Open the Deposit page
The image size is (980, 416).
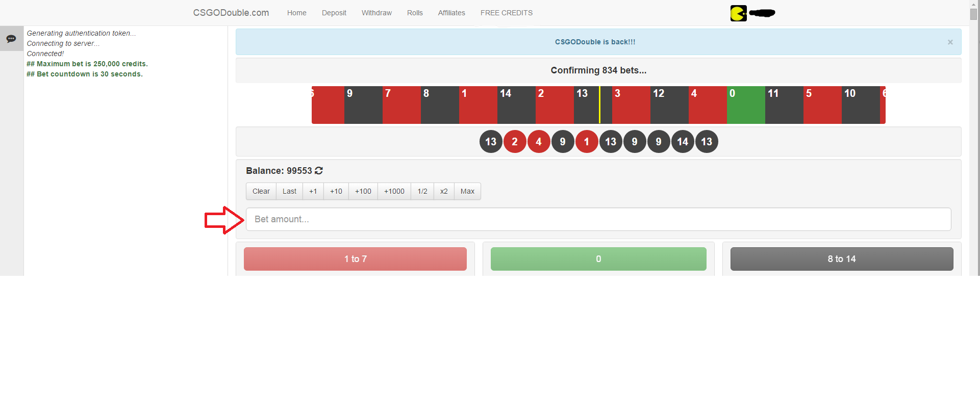tap(334, 13)
